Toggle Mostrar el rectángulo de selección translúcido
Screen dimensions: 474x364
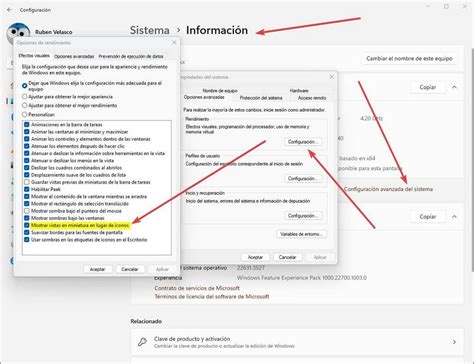27,204
